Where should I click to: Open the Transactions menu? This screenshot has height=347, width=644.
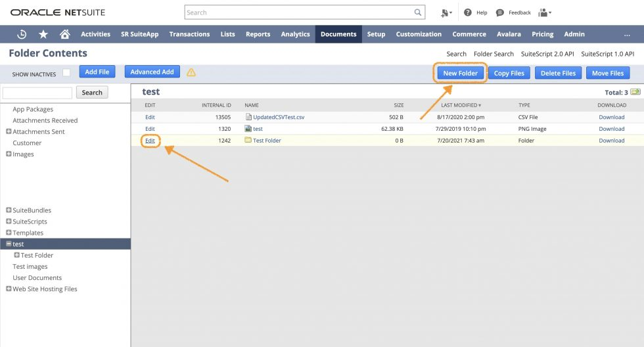coord(189,34)
